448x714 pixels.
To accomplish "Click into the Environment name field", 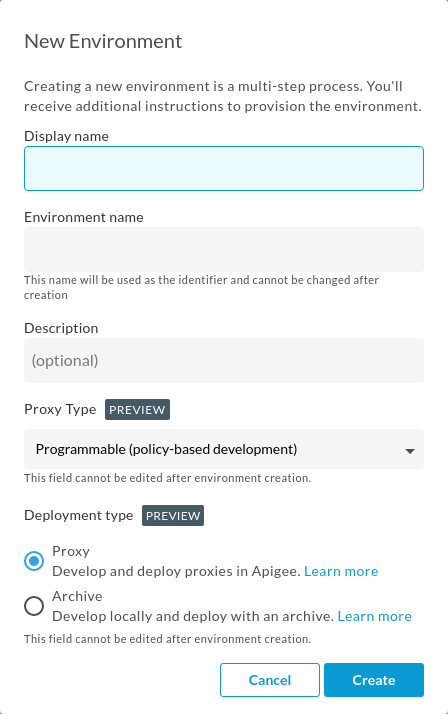I will tap(224, 250).
